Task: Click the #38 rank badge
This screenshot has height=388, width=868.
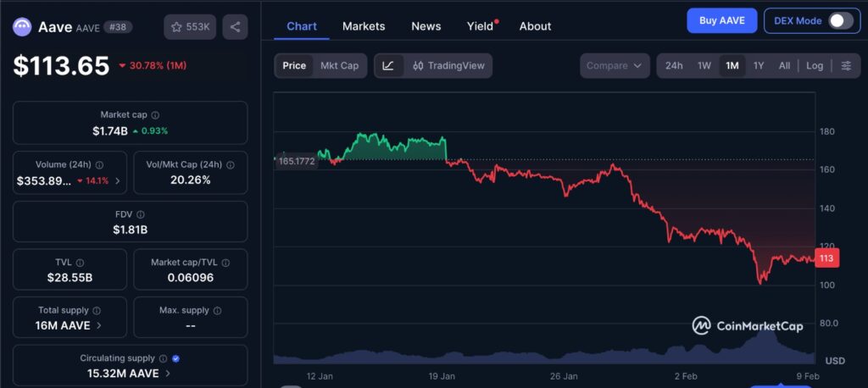Action: pyautogui.click(x=117, y=27)
